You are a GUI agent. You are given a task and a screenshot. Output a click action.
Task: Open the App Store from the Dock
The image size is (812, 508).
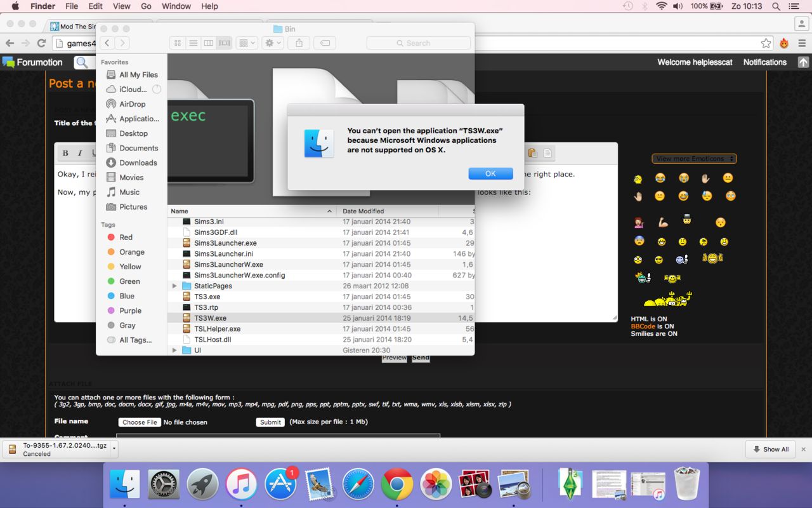280,485
